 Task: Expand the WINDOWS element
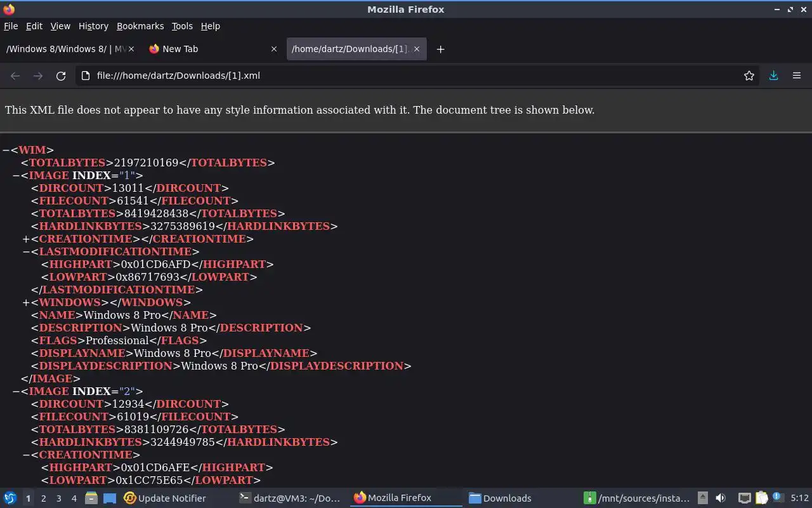pos(27,302)
